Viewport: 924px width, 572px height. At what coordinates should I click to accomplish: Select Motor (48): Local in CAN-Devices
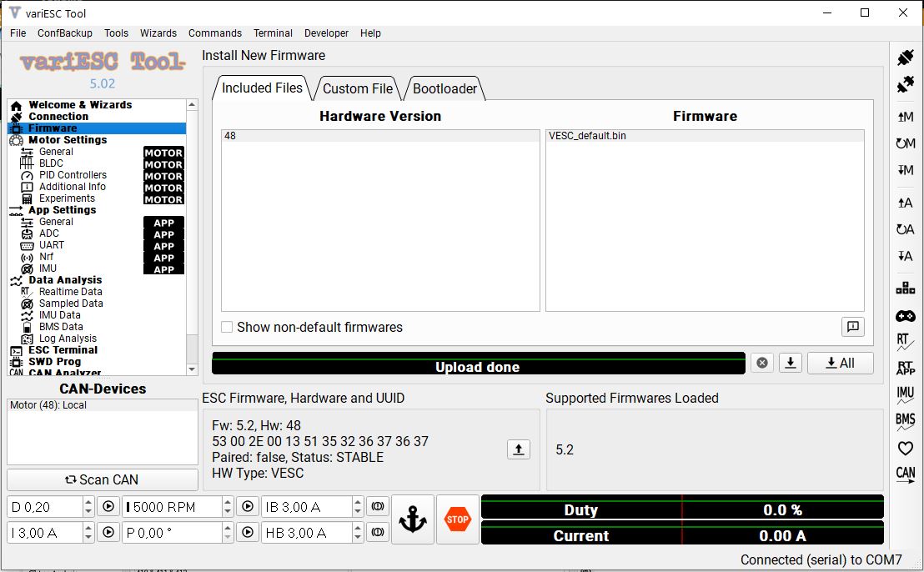103,404
